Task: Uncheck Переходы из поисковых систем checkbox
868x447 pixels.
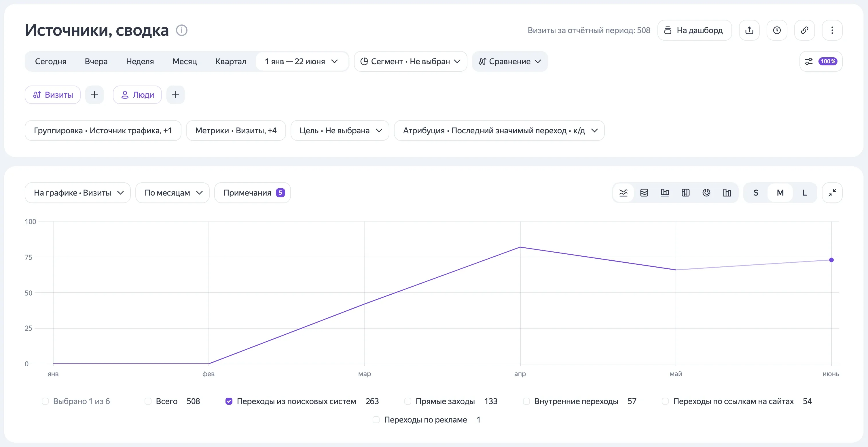Action: point(229,401)
